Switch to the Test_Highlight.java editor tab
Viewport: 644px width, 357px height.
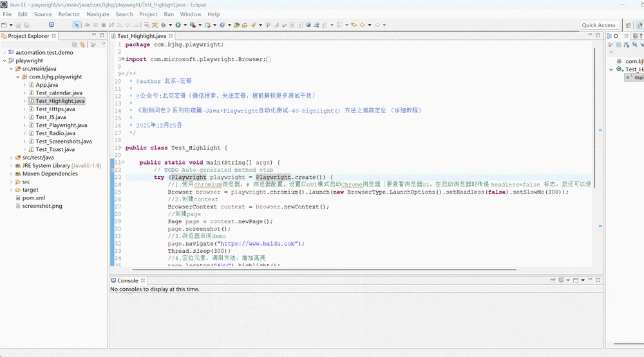[x=141, y=36]
